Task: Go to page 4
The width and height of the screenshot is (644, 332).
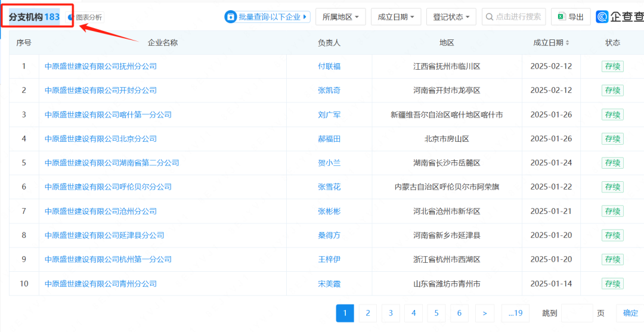Action: (x=414, y=313)
